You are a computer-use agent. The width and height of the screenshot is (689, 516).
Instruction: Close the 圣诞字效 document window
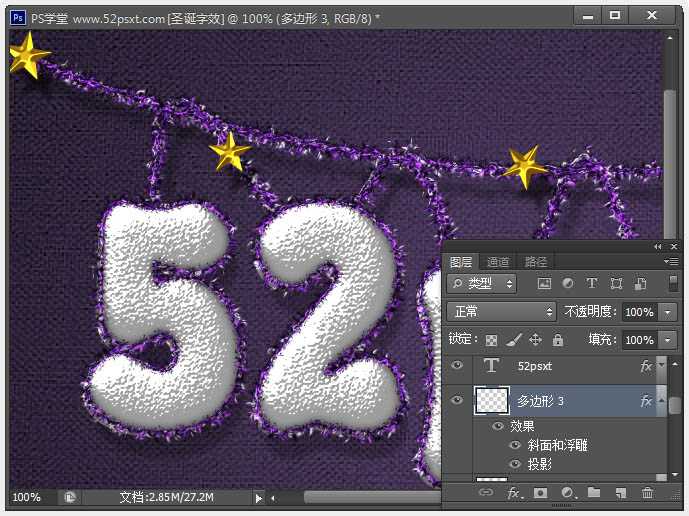653,16
